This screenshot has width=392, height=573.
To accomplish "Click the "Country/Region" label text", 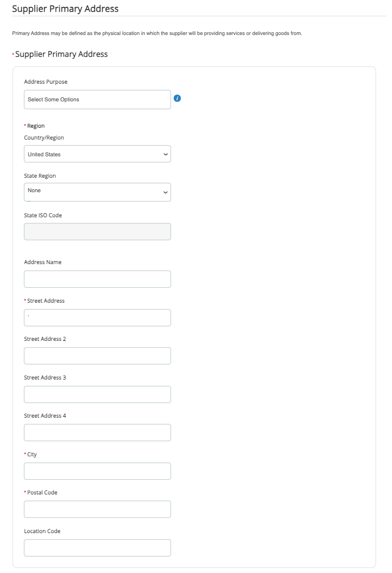I will (44, 138).
